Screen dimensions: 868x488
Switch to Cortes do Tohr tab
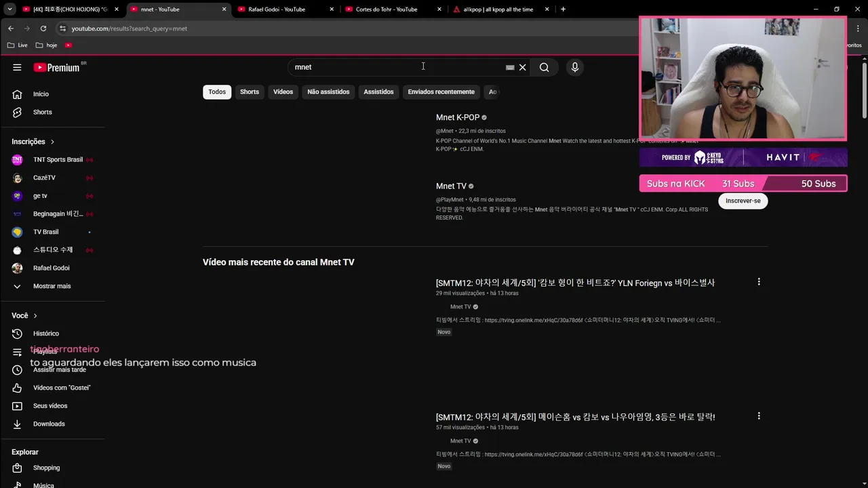(387, 9)
